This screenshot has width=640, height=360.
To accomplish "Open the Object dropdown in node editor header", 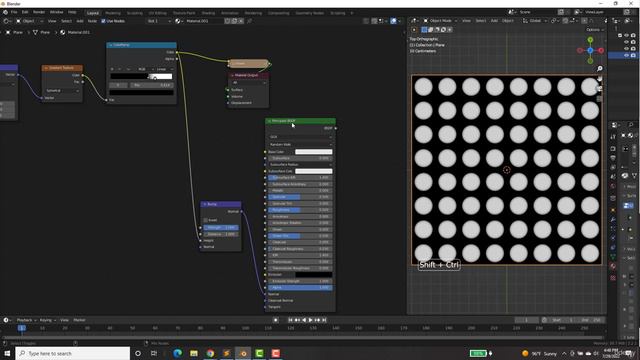I will coord(30,21).
